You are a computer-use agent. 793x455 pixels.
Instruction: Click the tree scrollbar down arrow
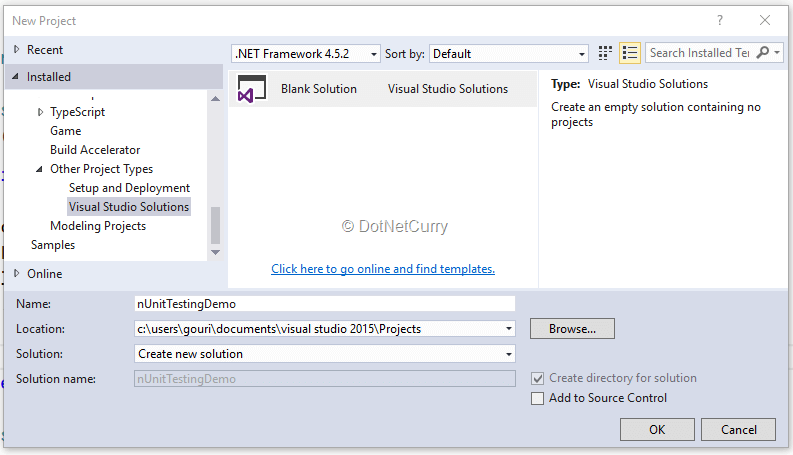tap(215, 252)
